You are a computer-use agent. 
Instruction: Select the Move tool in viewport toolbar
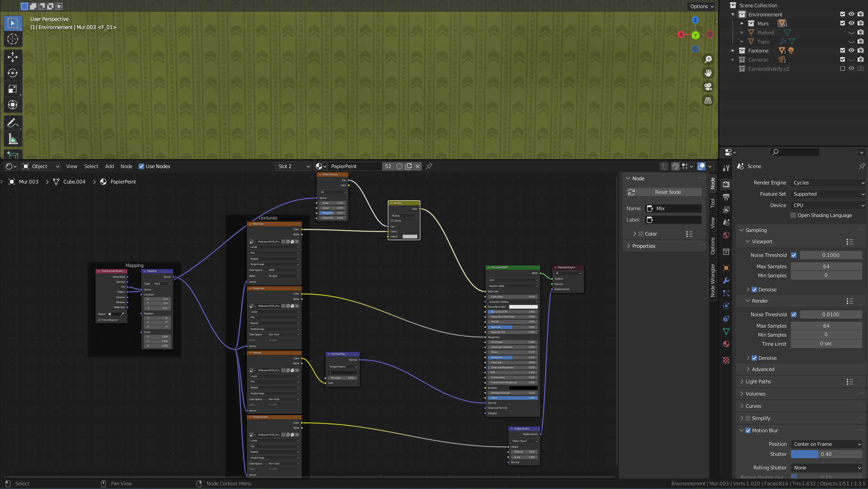pyautogui.click(x=13, y=57)
